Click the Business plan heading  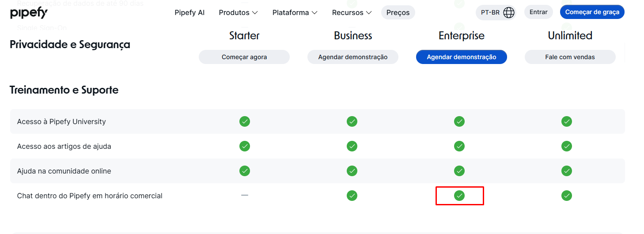pyautogui.click(x=353, y=36)
